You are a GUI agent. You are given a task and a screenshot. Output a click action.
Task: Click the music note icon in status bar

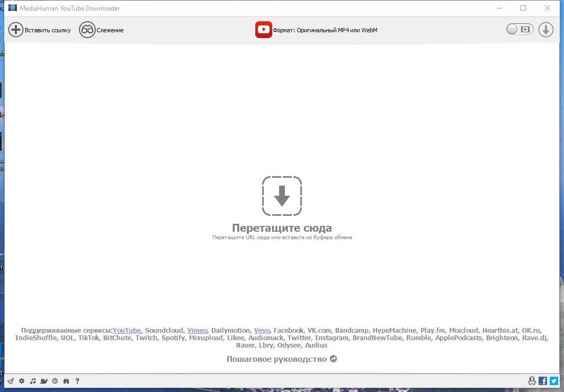pos(33,381)
